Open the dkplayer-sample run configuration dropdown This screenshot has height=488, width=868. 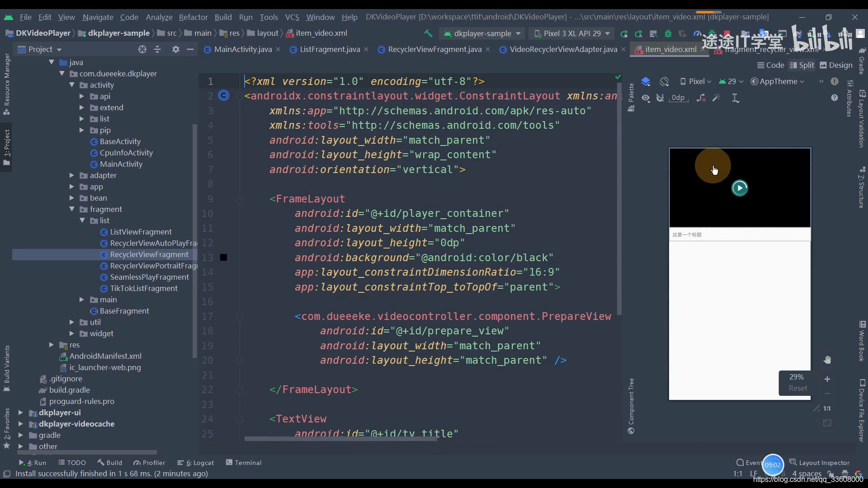tap(482, 33)
